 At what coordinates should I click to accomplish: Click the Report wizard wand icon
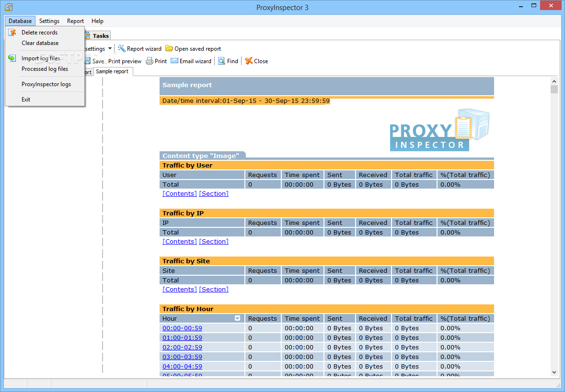[x=121, y=49]
